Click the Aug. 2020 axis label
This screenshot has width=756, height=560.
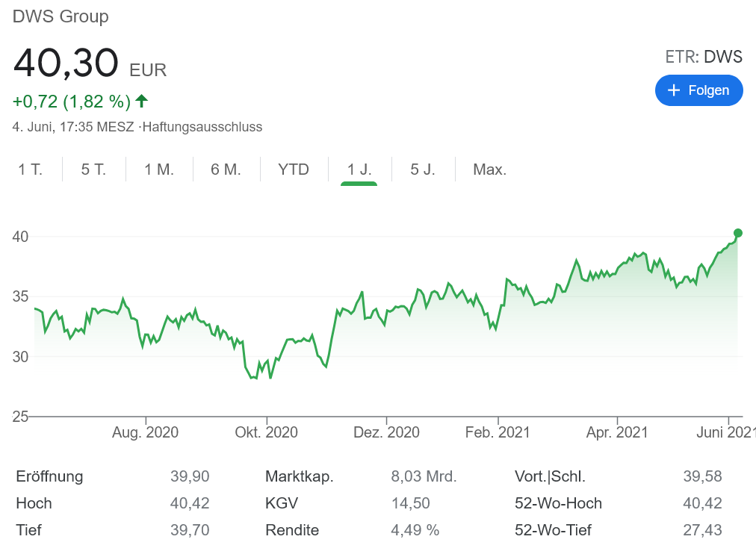tap(147, 432)
